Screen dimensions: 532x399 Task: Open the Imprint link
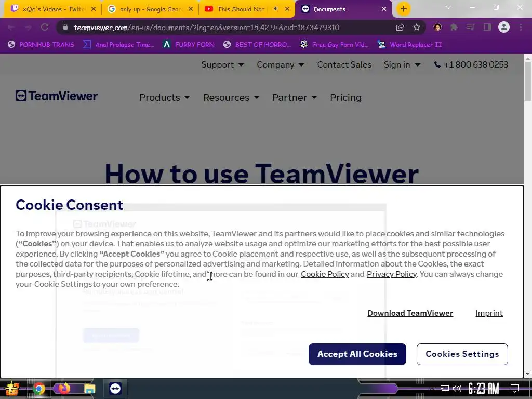tap(489, 313)
